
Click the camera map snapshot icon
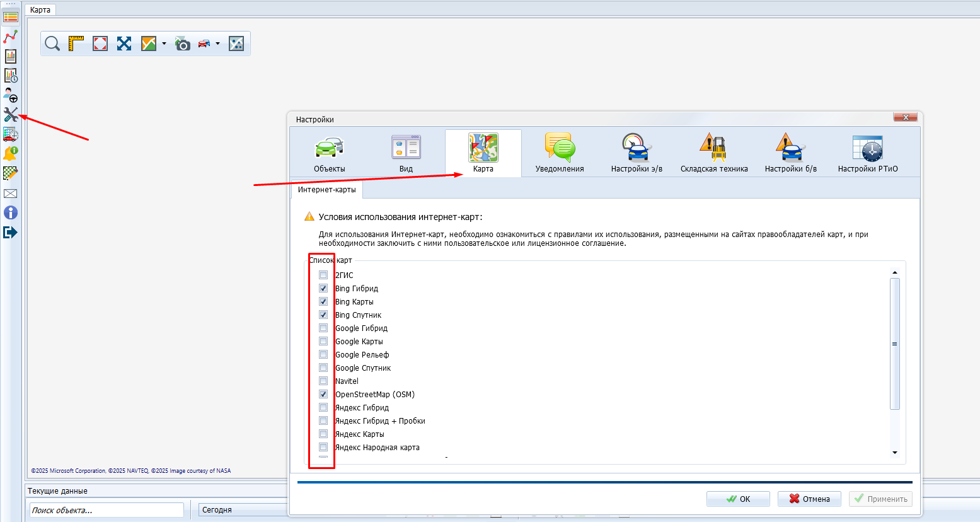tap(183, 43)
